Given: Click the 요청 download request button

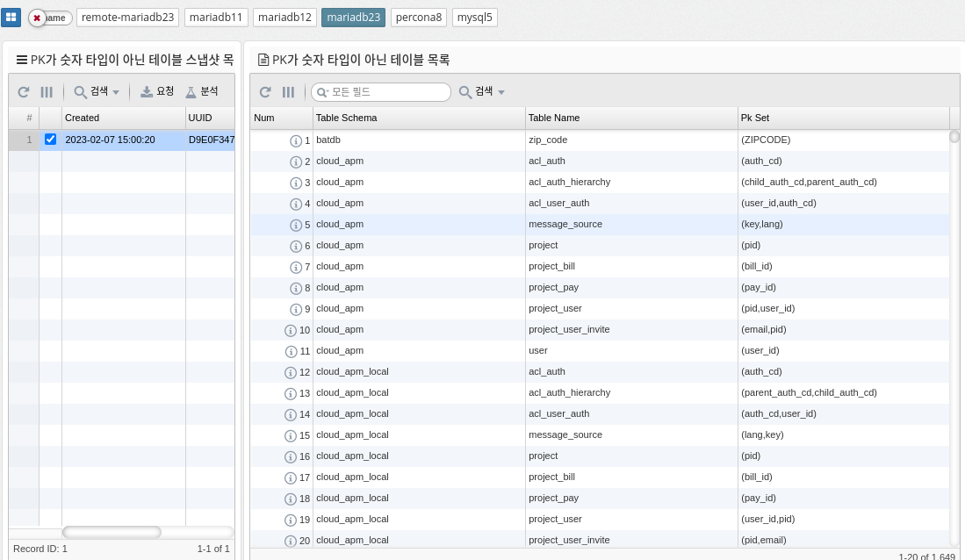Looking at the screenshot, I should click(x=158, y=91).
